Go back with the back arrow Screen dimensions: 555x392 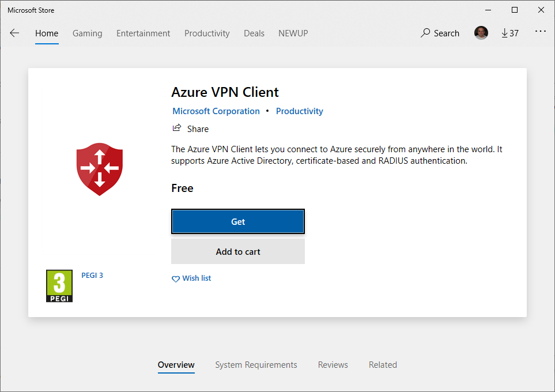coord(14,33)
